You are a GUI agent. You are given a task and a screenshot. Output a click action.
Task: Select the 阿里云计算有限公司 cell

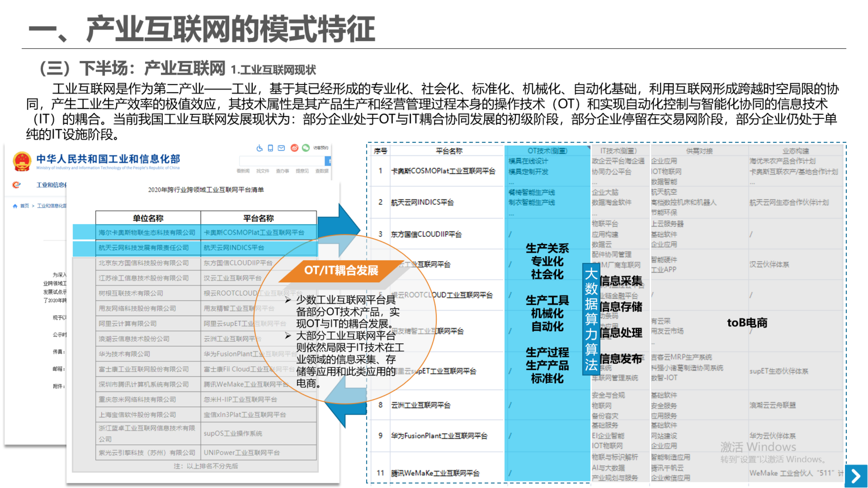148,324
